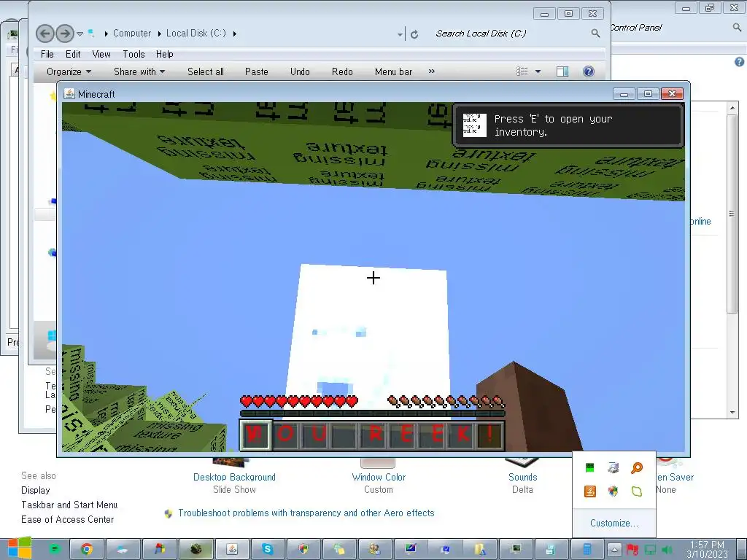Click Select all in Explorer toolbar
This screenshot has height=560, width=747.
[x=205, y=71]
